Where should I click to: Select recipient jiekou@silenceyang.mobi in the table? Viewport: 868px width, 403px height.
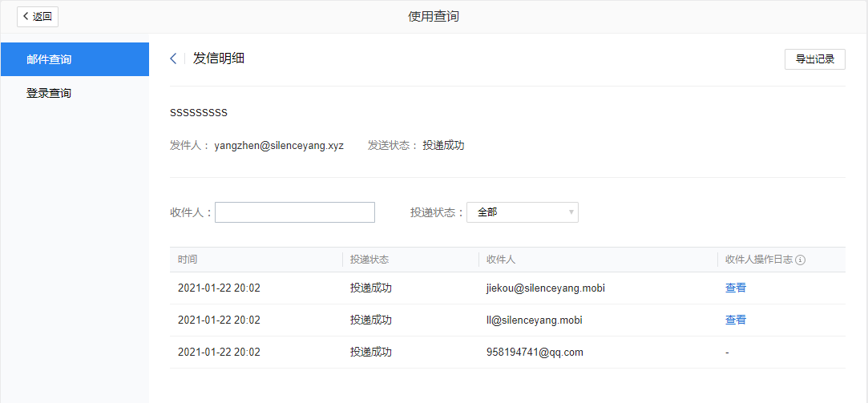pos(545,288)
